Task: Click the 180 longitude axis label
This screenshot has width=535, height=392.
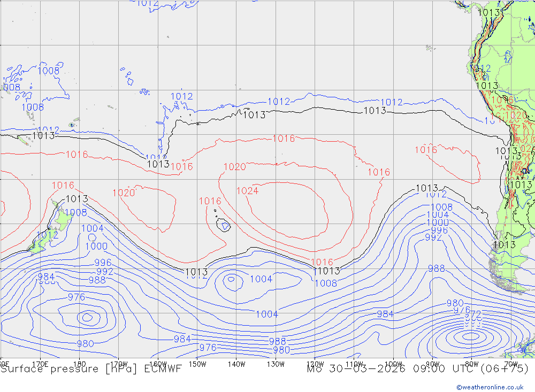Action: click(x=80, y=364)
